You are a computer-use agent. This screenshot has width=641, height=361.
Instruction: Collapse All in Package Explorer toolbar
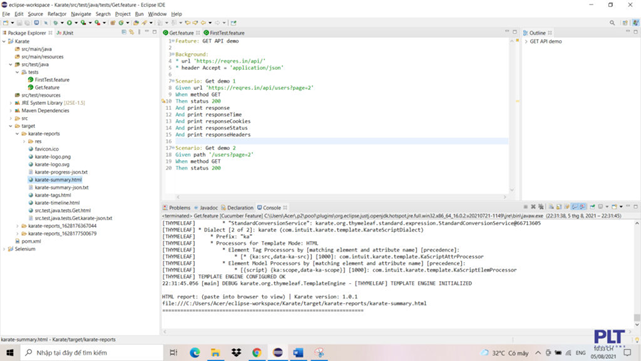click(124, 32)
